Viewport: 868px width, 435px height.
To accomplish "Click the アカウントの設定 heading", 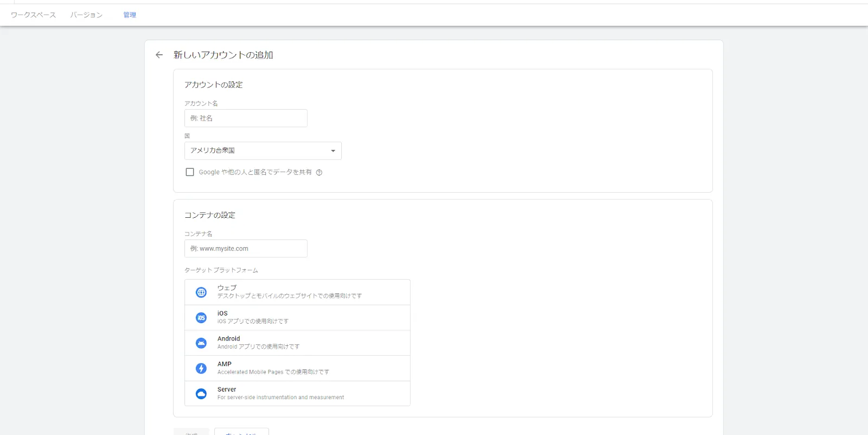I will click(x=213, y=85).
